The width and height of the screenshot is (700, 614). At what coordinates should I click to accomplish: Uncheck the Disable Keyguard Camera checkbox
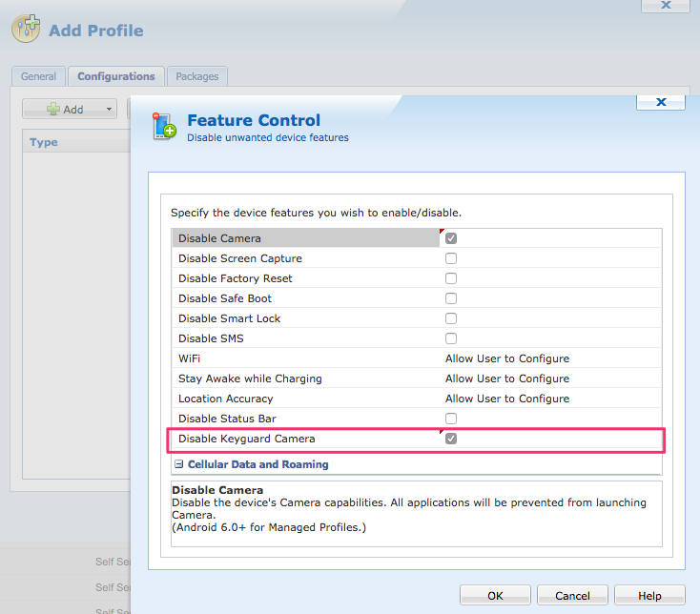coord(451,439)
